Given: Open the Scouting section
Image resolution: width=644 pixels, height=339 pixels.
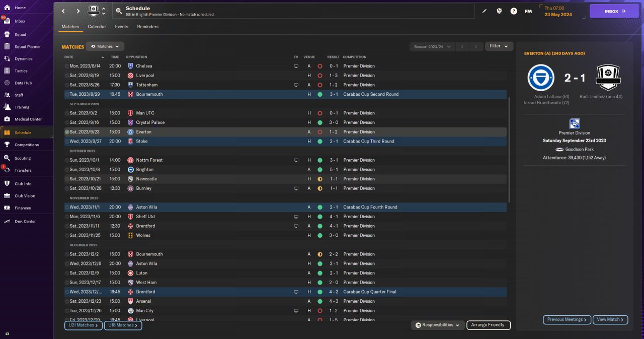Looking at the screenshot, I should [23, 158].
